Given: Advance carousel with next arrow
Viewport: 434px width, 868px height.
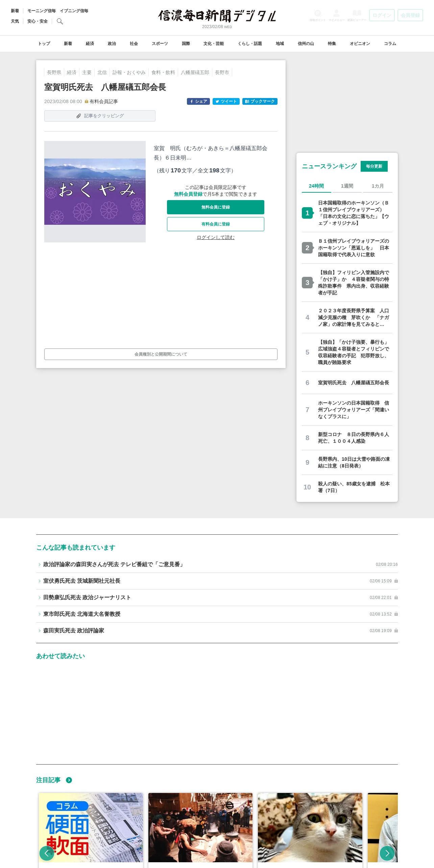Looking at the screenshot, I should [x=387, y=853].
